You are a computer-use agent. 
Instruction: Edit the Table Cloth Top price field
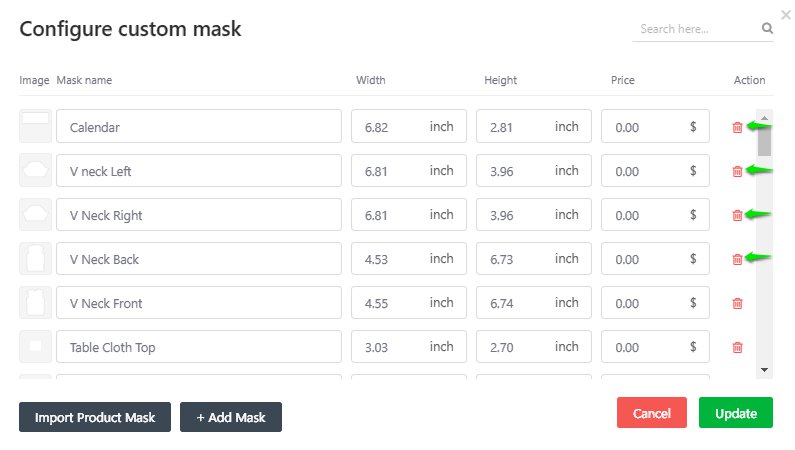pos(645,347)
